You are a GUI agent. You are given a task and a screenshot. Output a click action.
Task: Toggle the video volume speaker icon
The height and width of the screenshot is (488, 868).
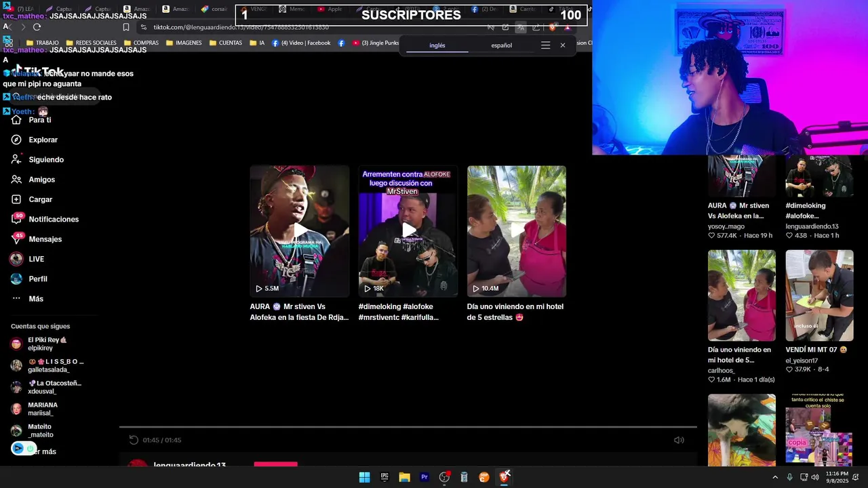pos(679,440)
